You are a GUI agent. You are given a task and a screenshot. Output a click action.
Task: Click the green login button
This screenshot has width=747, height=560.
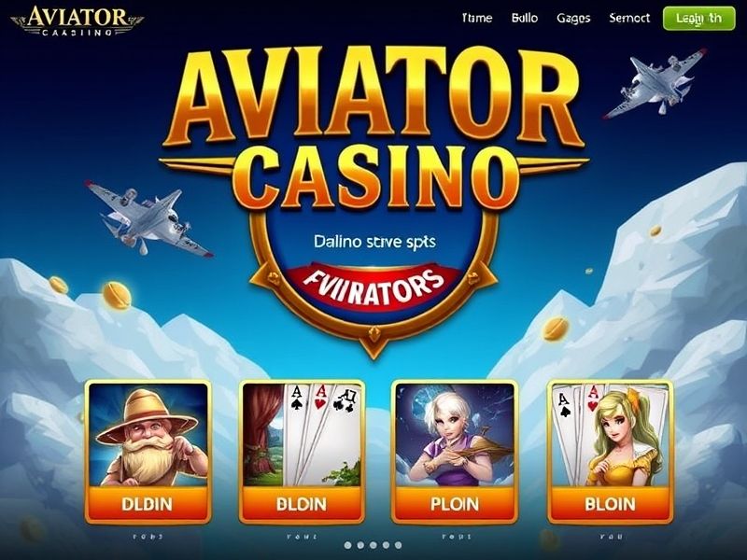pyautogui.click(x=698, y=19)
